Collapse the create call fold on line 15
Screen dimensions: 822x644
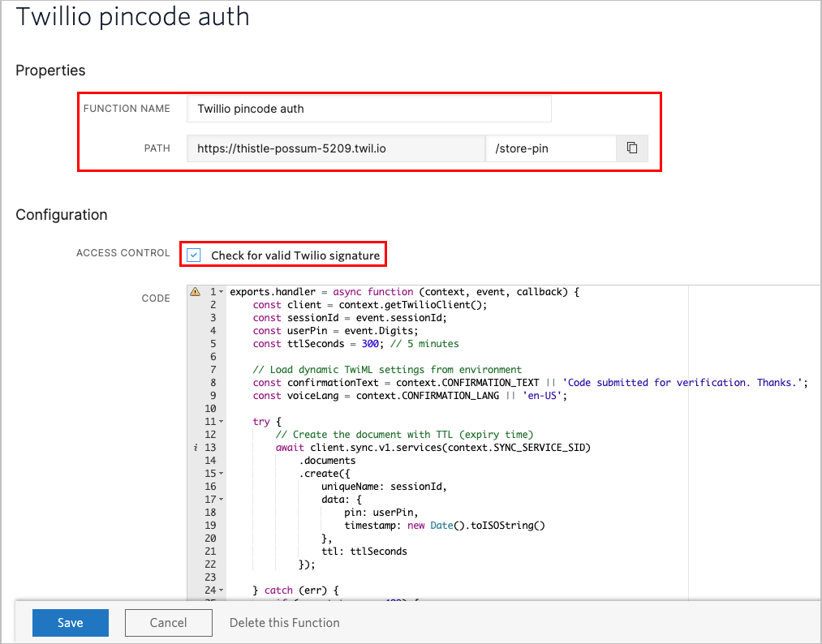222,474
